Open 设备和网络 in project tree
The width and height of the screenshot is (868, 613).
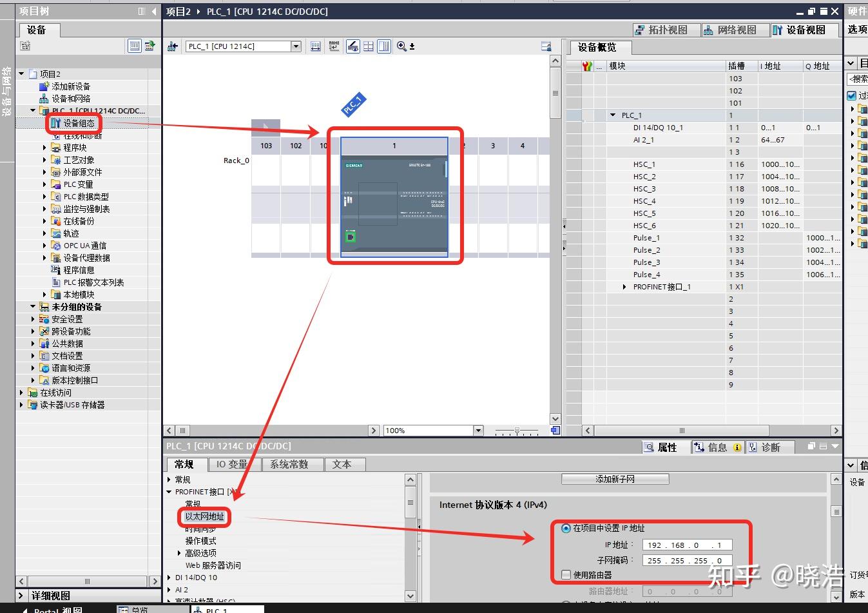(x=71, y=99)
